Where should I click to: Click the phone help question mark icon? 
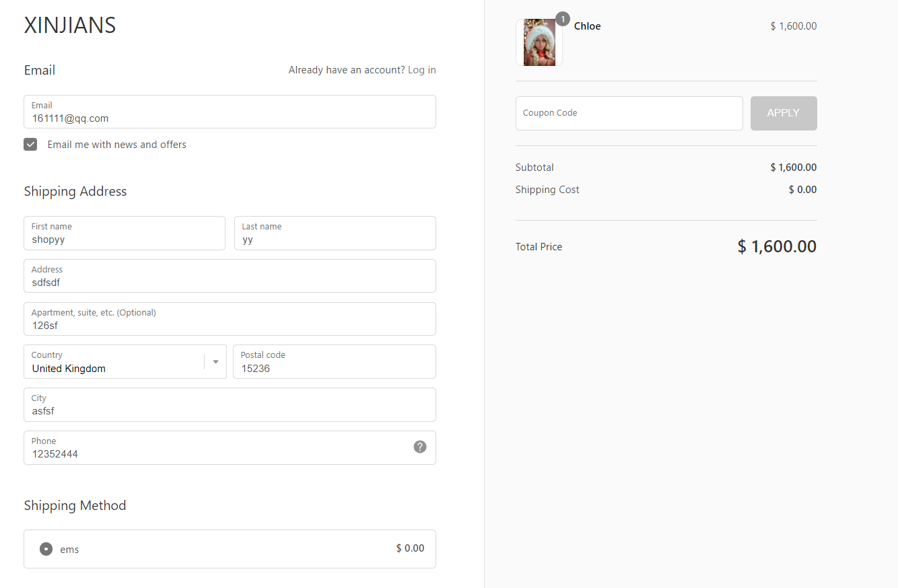coord(420,447)
